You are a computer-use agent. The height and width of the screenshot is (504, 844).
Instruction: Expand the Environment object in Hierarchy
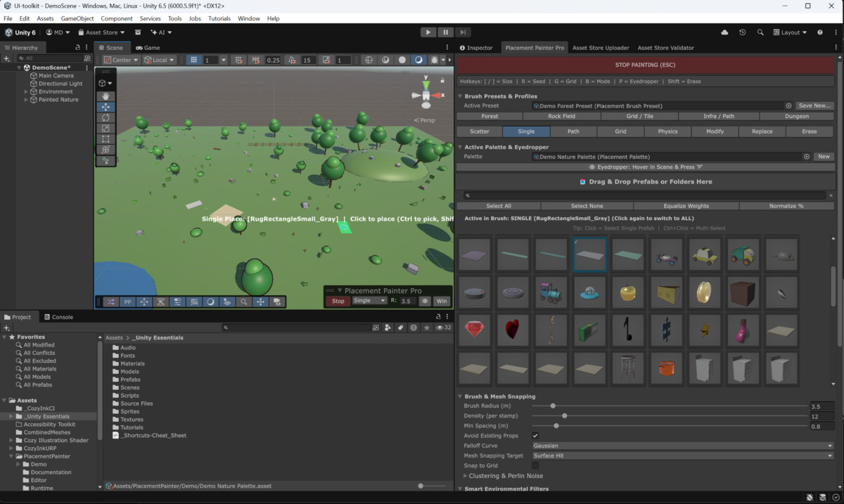pos(27,91)
